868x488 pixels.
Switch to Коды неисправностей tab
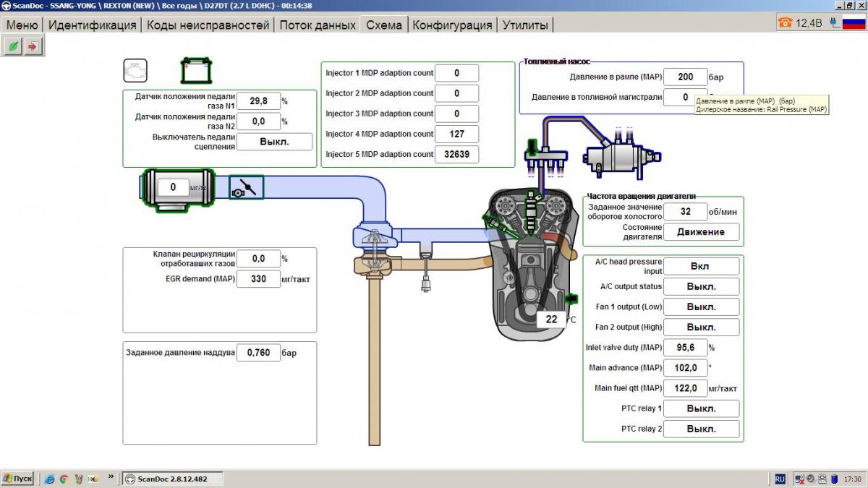coord(208,25)
